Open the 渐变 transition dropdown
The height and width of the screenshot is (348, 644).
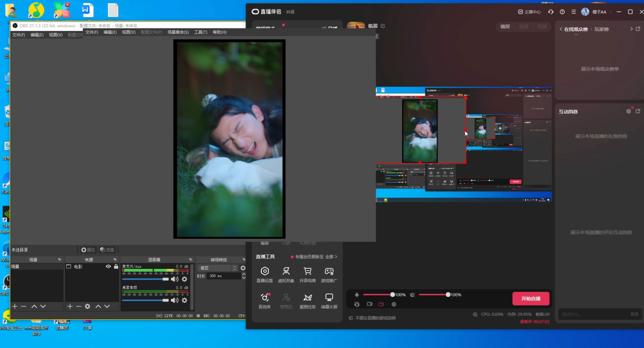point(218,268)
